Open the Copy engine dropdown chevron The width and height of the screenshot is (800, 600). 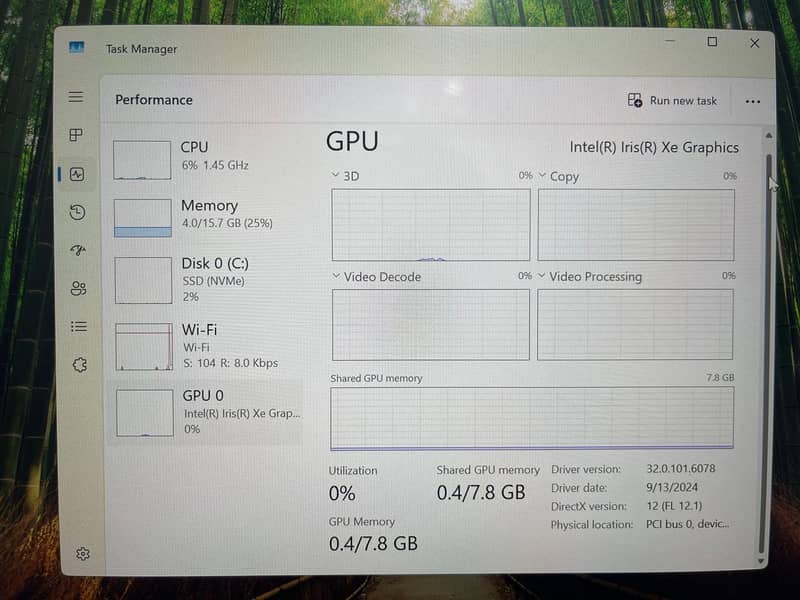point(542,175)
